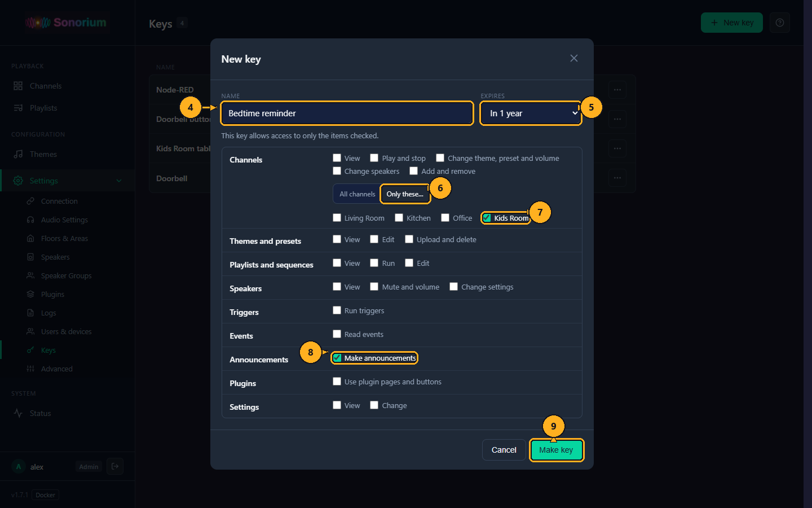This screenshot has width=812, height=508.
Task: Check Speakers View permission
Action: [337, 287]
